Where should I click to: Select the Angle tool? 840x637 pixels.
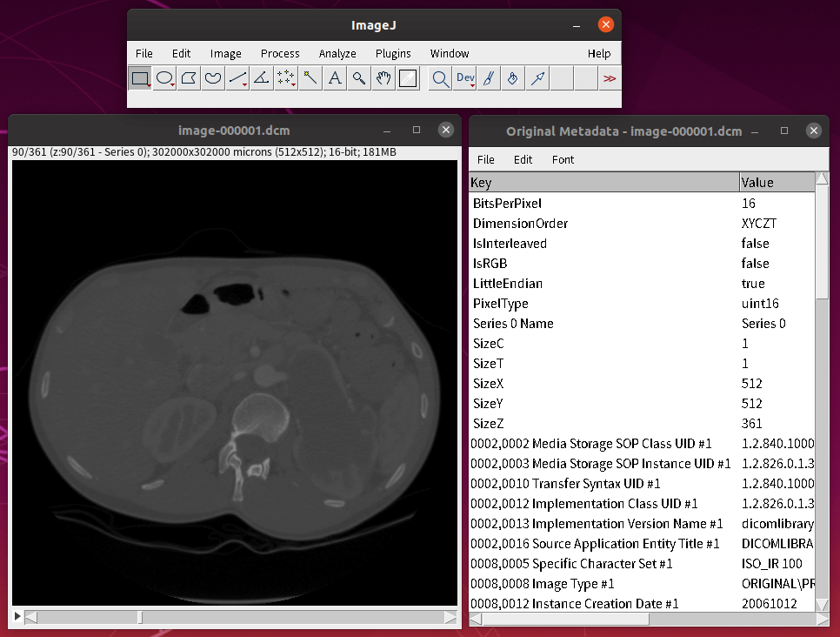click(260, 78)
